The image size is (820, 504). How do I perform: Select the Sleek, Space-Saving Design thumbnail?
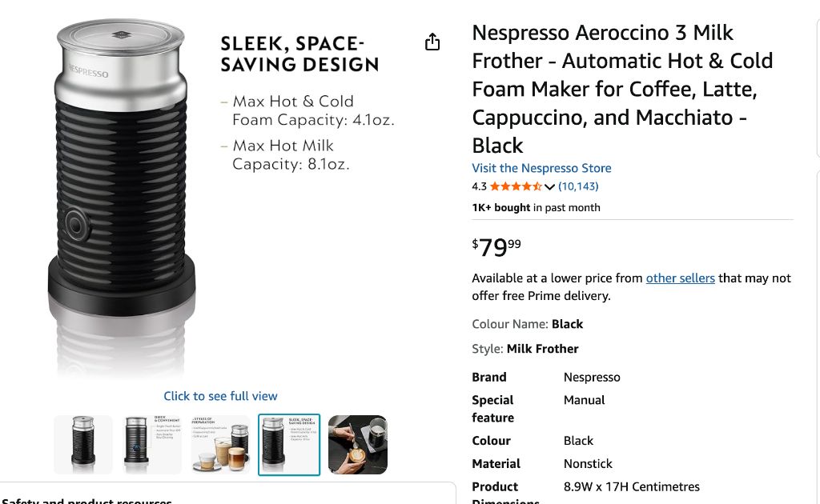click(289, 444)
